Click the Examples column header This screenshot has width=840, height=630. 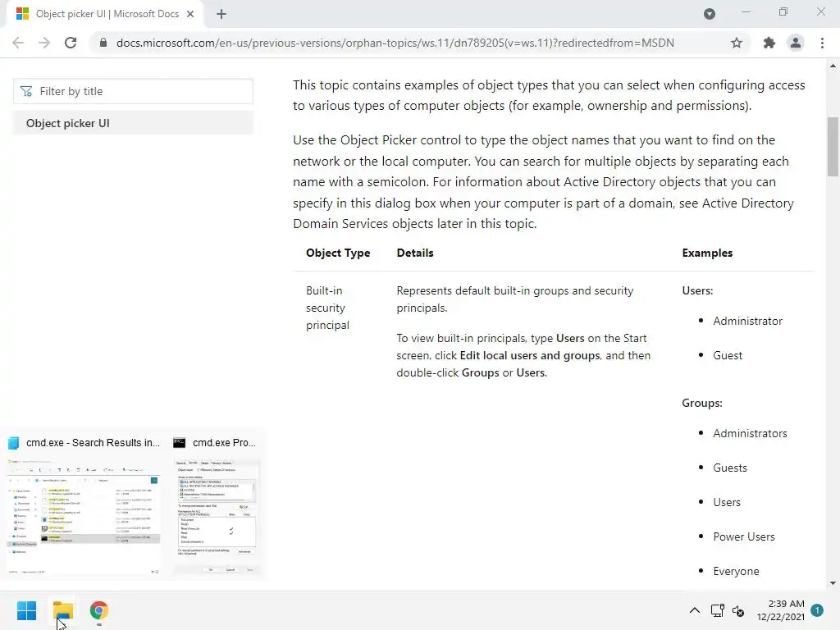click(707, 253)
